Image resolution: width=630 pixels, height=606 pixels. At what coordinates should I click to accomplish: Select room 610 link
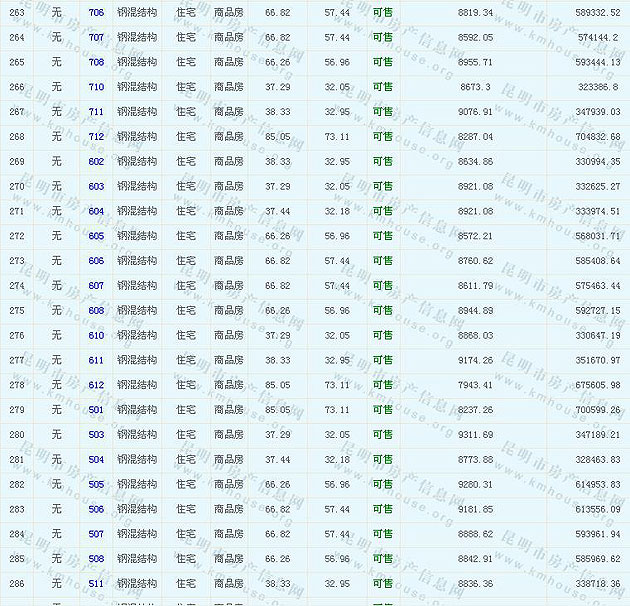96,336
